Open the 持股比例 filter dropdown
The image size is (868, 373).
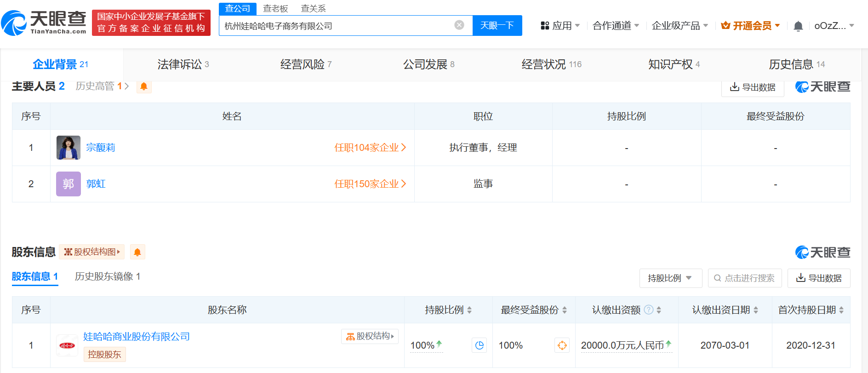point(670,278)
